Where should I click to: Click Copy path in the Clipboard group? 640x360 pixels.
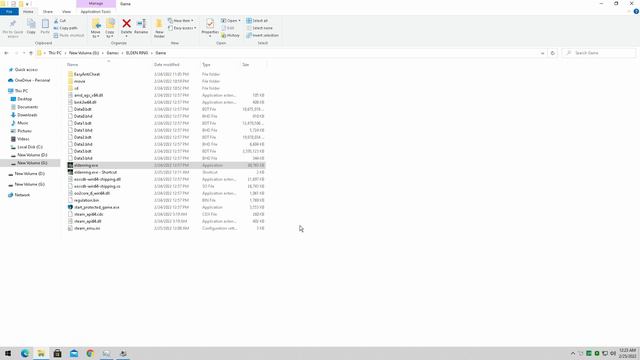[x=65, y=28]
